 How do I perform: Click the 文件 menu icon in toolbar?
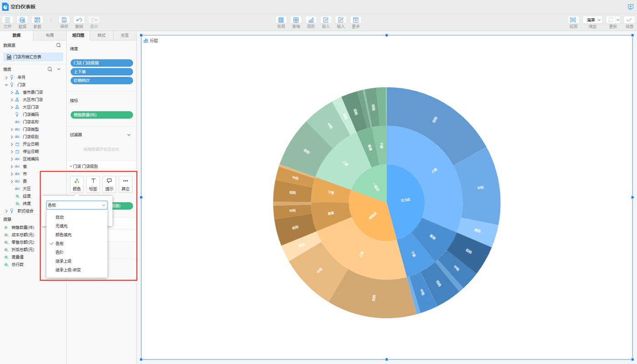(7, 20)
